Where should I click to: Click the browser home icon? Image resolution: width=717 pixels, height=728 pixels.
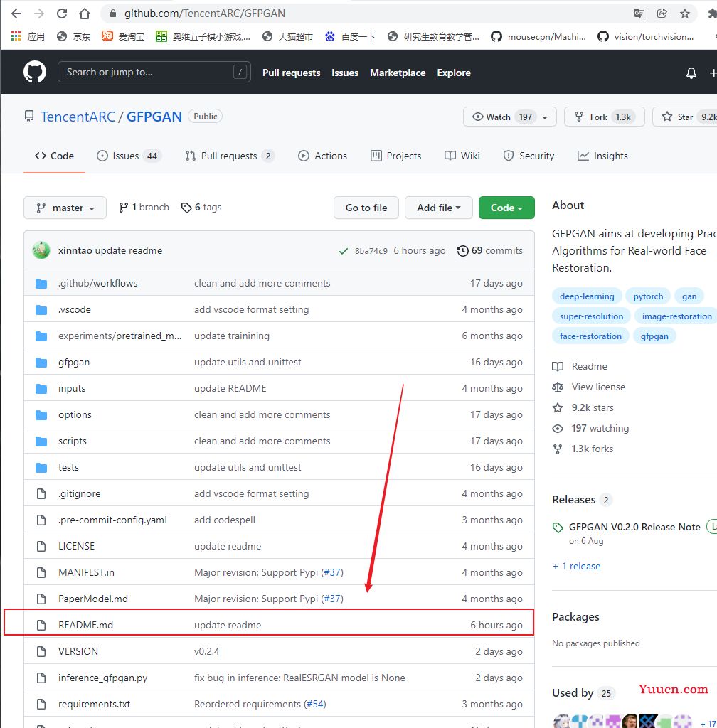coord(85,14)
